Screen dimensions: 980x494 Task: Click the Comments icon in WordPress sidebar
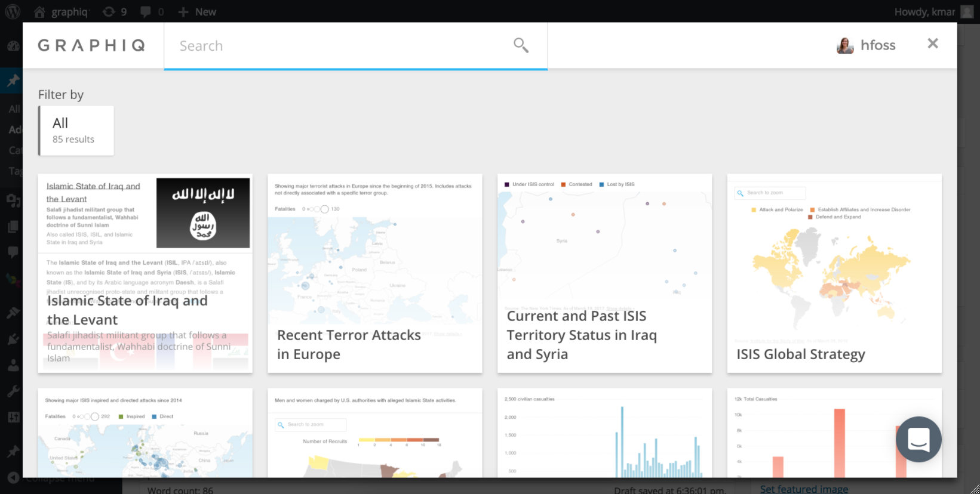pyautogui.click(x=13, y=252)
